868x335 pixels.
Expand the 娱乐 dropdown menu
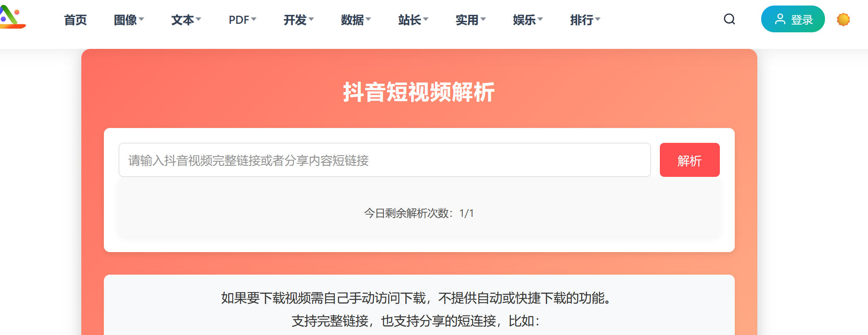pyautogui.click(x=528, y=20)
